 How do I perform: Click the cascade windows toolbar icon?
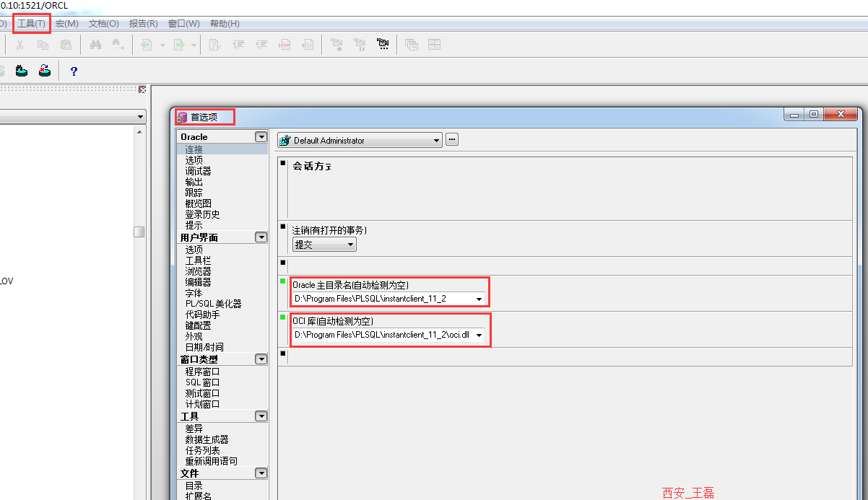tap(412, 45)
